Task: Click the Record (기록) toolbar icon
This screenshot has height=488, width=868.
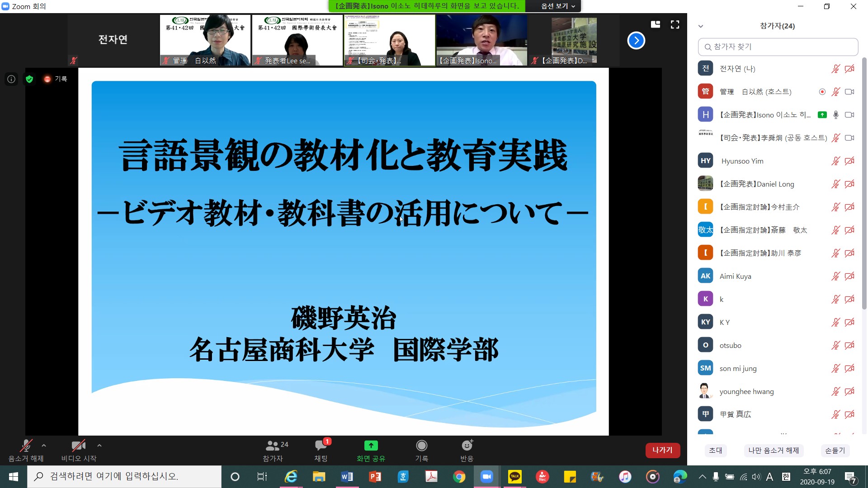Action: point(421,446)
